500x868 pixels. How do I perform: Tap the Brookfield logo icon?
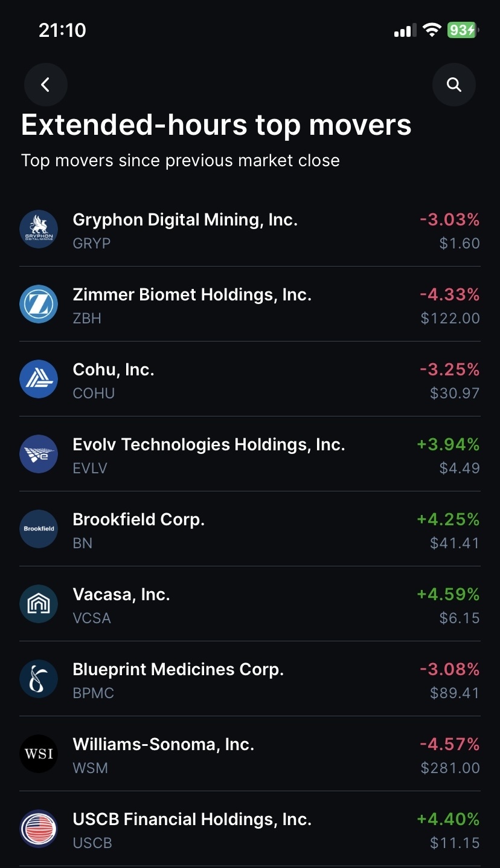coord(39,529)
